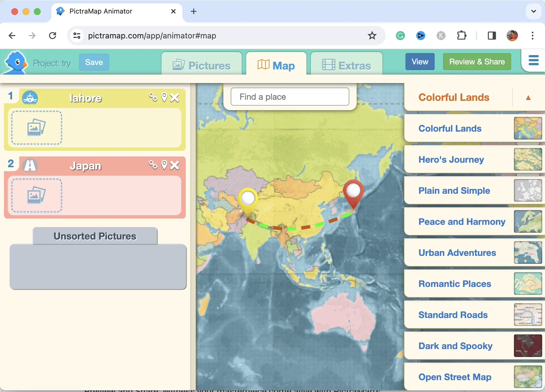The width and height of the screenshot is (545, 392).
Task: Click Review & Share button
Action: click(x=477, y=62)
